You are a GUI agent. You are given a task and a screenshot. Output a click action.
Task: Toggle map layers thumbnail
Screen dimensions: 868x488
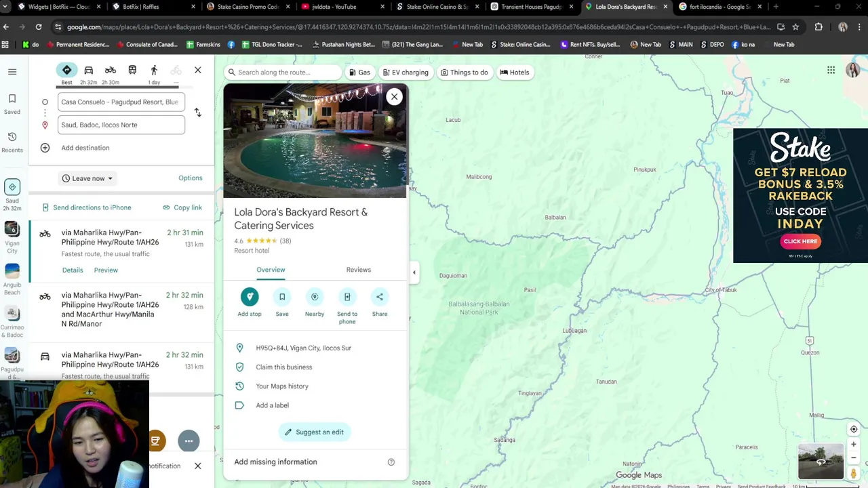(821, 462)
